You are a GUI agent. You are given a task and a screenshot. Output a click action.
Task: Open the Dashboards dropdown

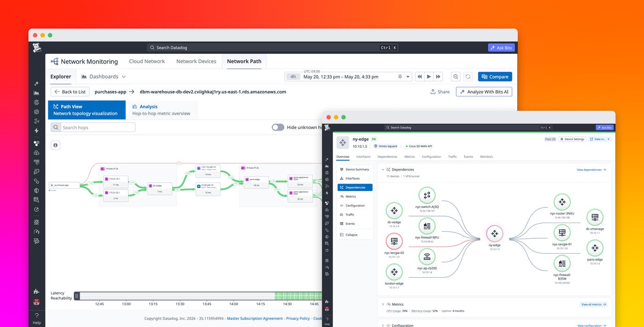pyautogui.click(x=103, y=77)
